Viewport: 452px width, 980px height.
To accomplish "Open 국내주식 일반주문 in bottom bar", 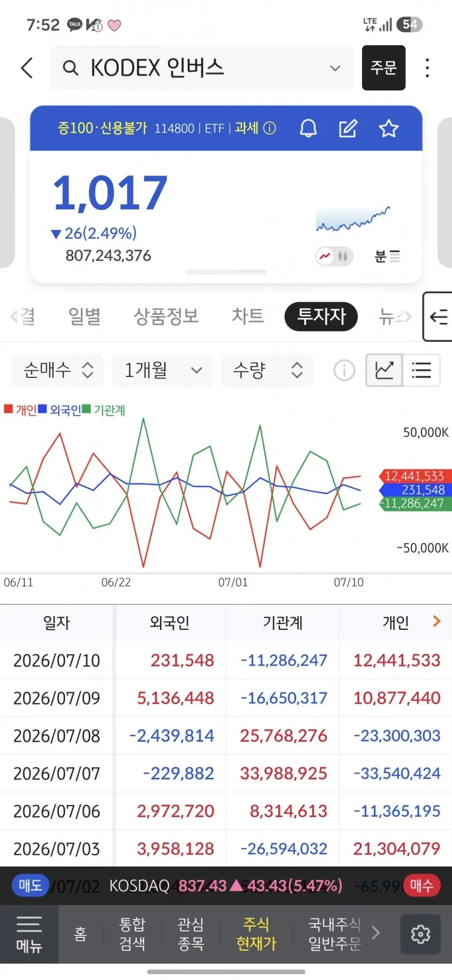I will [x=334, y=934].
